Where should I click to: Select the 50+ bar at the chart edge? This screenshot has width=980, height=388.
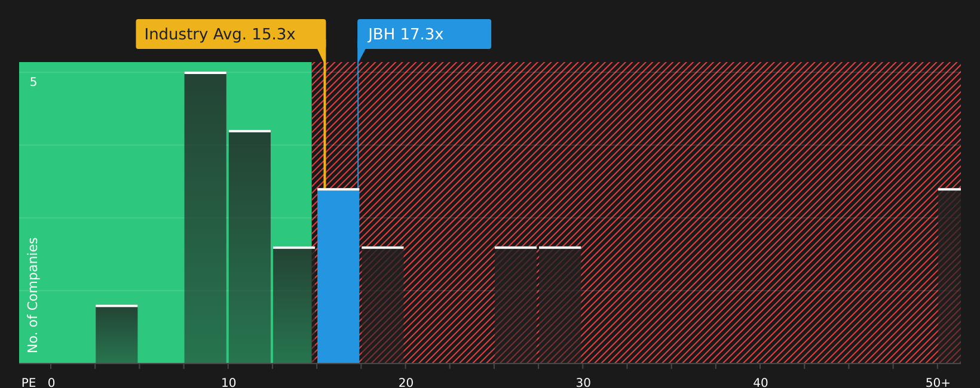tap(950, 276)
